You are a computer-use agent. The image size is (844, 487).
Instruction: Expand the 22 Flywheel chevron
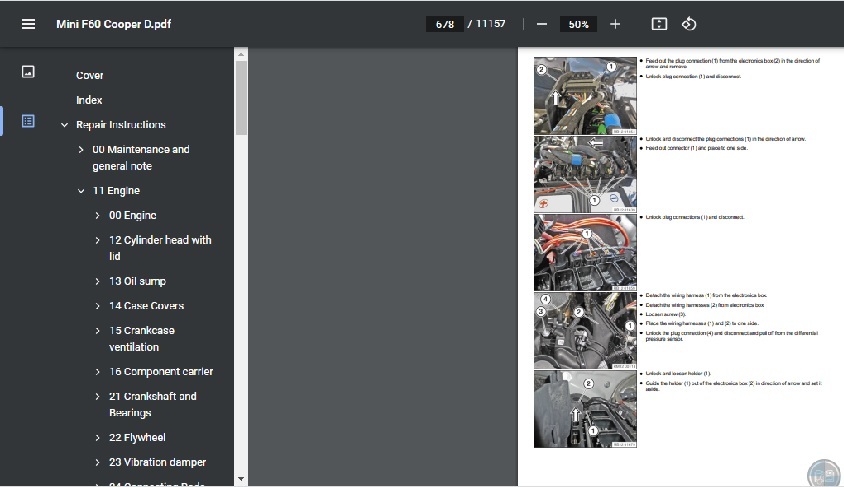pos(97,438)
